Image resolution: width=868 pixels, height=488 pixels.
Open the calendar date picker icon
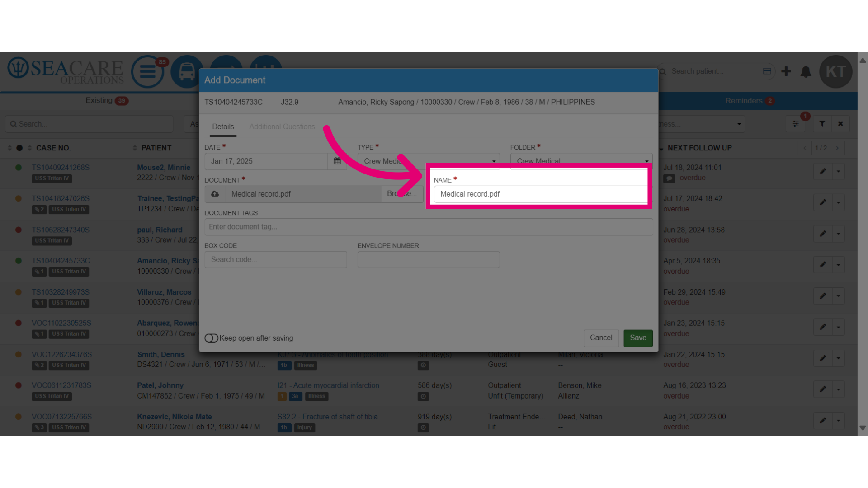[337, 161]
